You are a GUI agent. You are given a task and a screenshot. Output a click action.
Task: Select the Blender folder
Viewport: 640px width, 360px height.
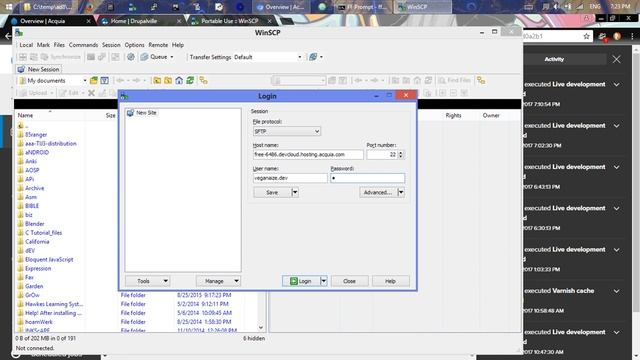point(34,224)
